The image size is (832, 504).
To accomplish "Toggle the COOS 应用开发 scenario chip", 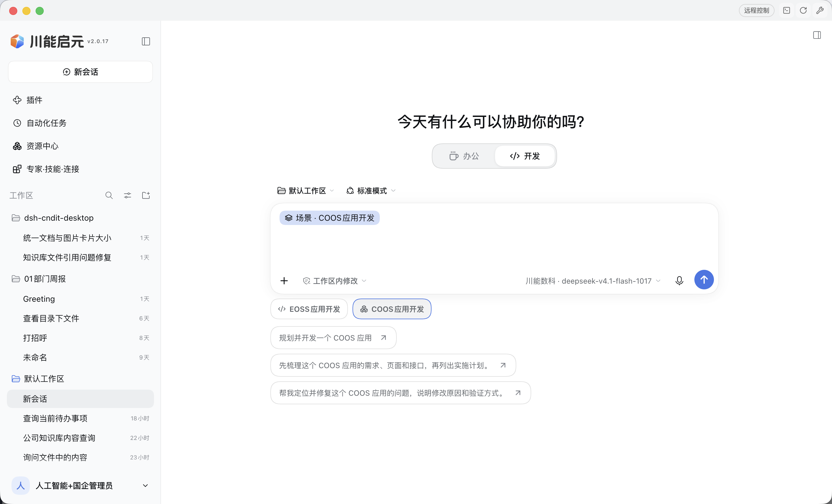I will 392,309.
